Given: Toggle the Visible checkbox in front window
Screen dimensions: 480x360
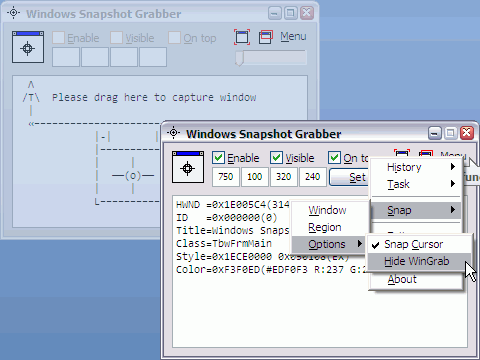Looking at the screenshot, I should pyautogui.click(x=276, y=157).
